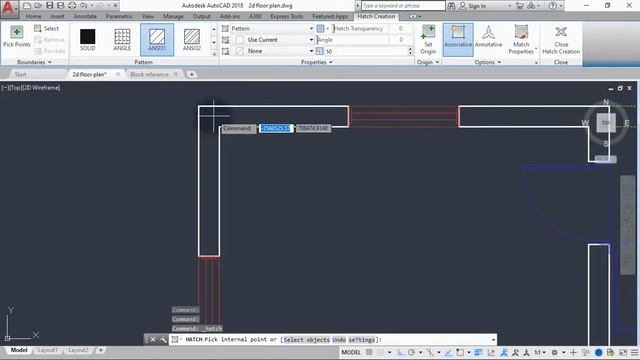Click Close Hatch Creation
The image size is (640, 360).
click(561, 40)
